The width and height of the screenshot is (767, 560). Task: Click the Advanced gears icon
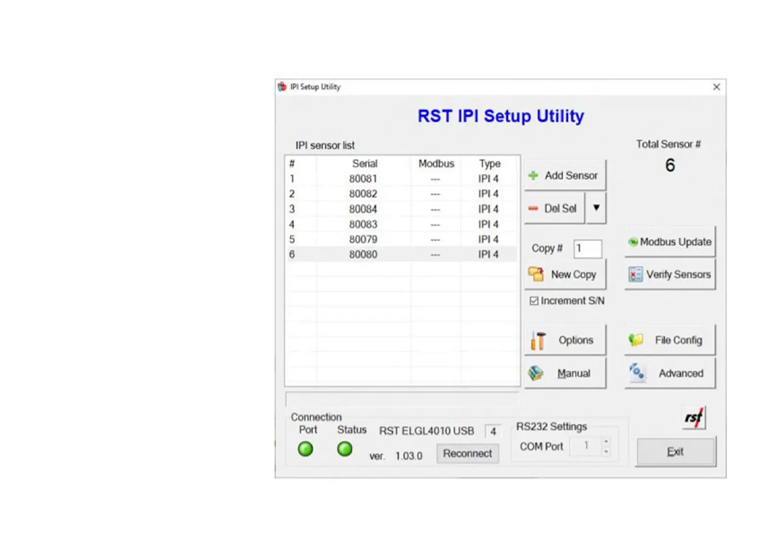pos(637,372)
